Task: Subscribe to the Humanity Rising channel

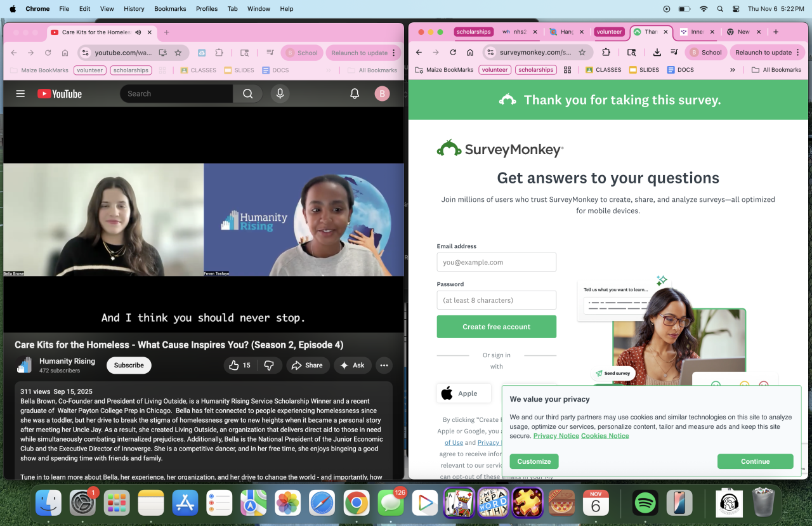Action: [x=129, y=365]
